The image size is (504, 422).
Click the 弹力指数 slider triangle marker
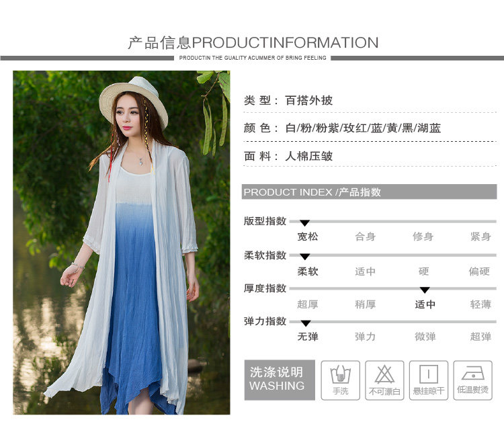click(x=305, y=323)
